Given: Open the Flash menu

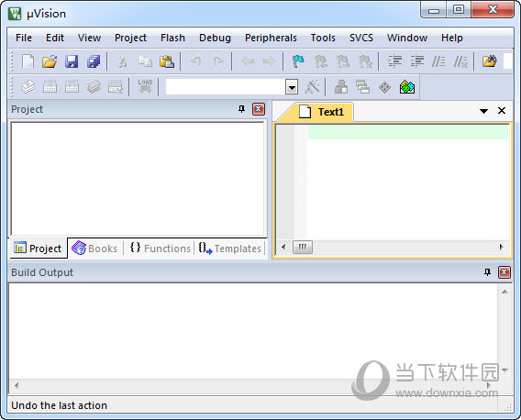Looking at the screenshot, I should 172,38.
